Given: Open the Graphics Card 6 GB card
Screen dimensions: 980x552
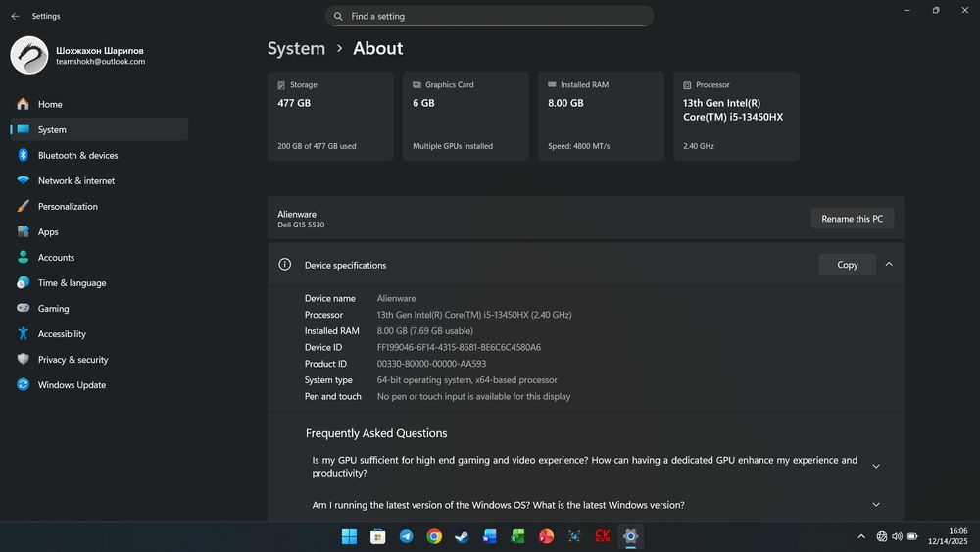Looking at the screenshot, I should (x=465, y=117).
